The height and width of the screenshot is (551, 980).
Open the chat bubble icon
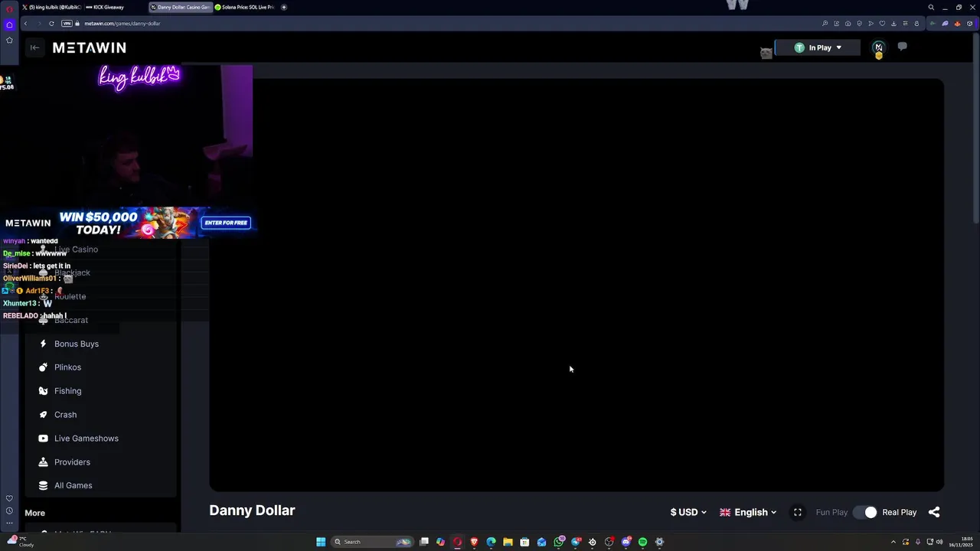(x=902, y=47)
